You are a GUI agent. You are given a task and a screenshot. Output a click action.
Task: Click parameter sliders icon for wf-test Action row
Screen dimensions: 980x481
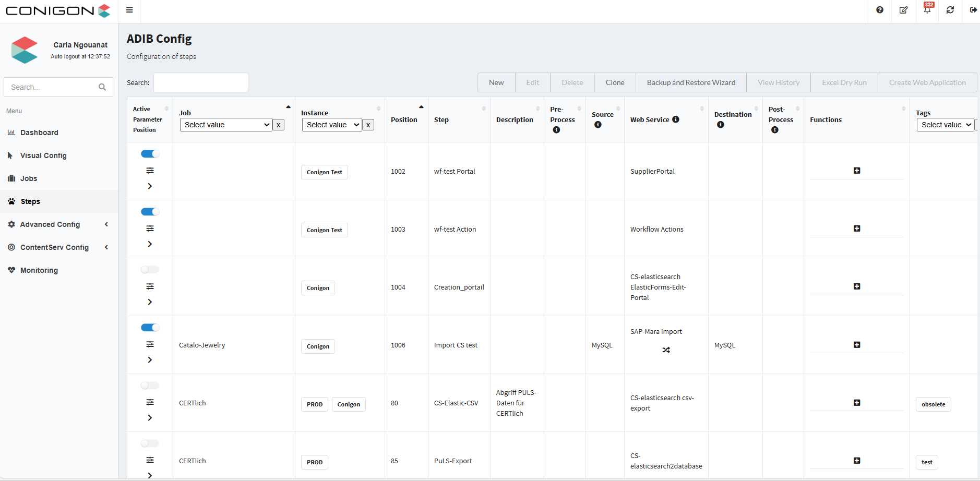click(150, 229)
